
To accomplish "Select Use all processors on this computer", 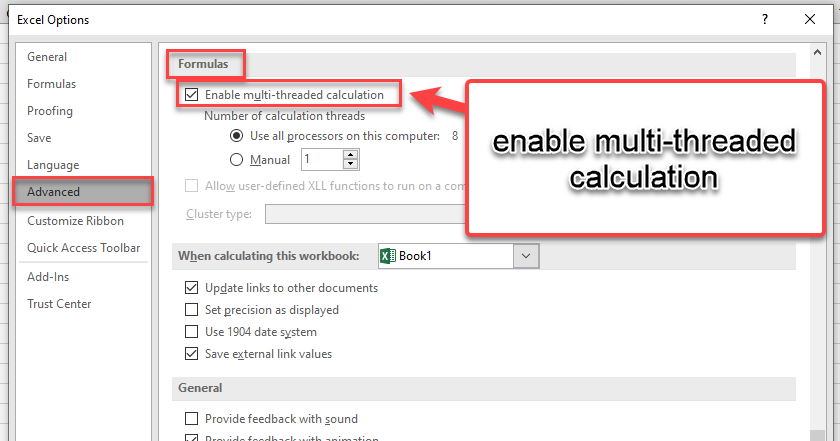I will [x=236, y=136].
